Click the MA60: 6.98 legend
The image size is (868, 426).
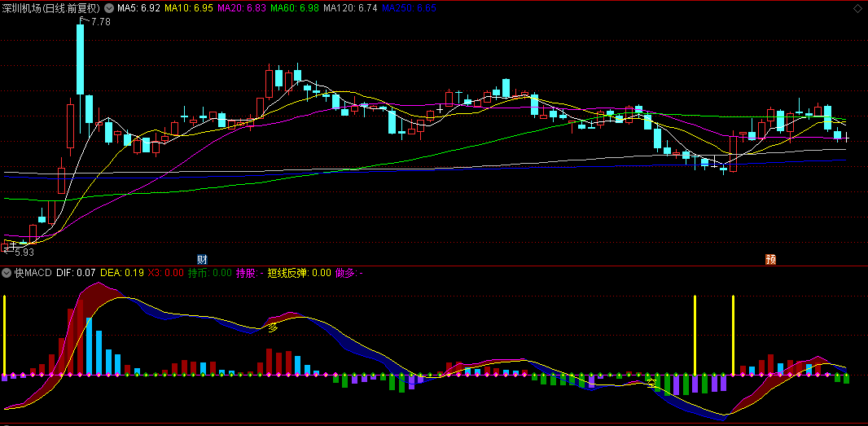(x=295, y=8)
